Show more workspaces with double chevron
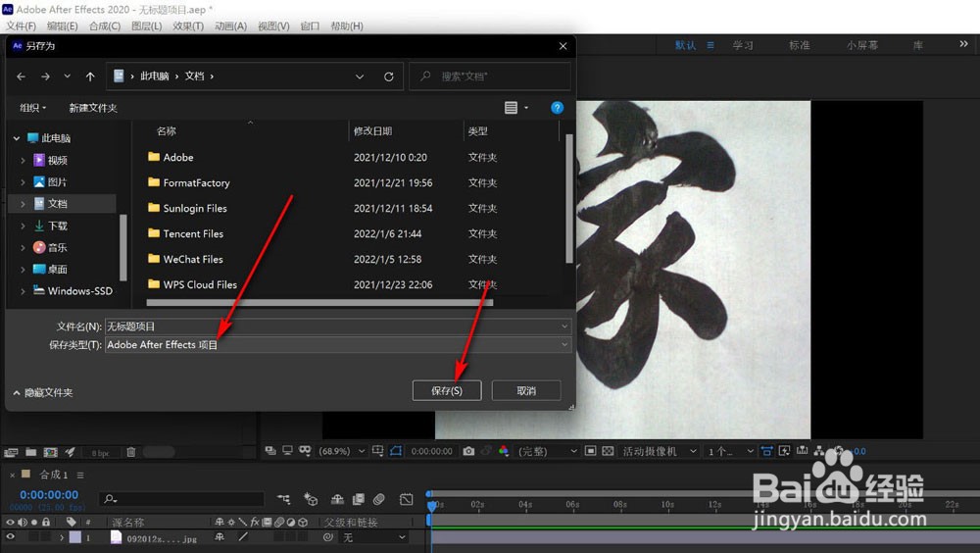The image size is (980, 553). [963, 44]
